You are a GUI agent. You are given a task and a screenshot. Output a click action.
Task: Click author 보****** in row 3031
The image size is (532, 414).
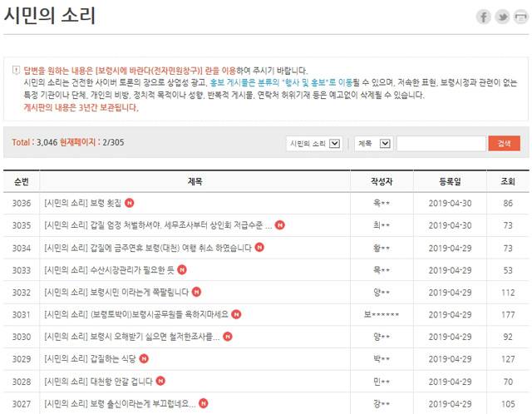pos(382,314)
